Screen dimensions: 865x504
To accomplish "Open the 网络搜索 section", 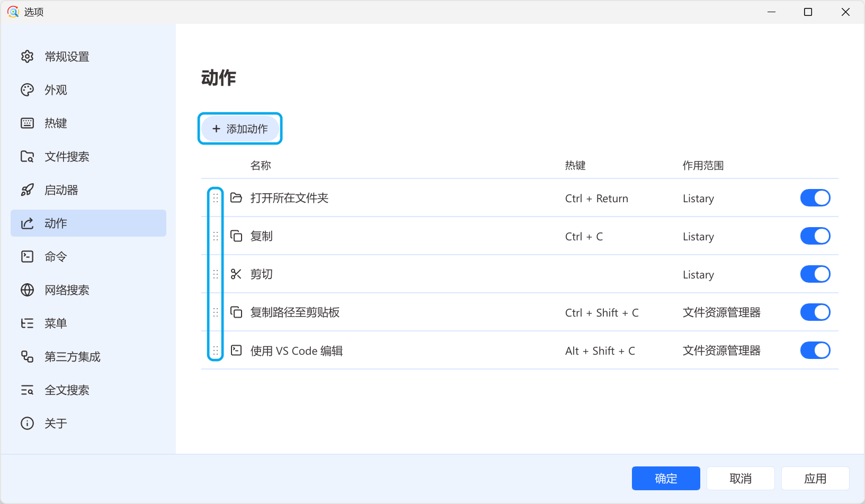I will pyautogui.click(x=88, y=290).
